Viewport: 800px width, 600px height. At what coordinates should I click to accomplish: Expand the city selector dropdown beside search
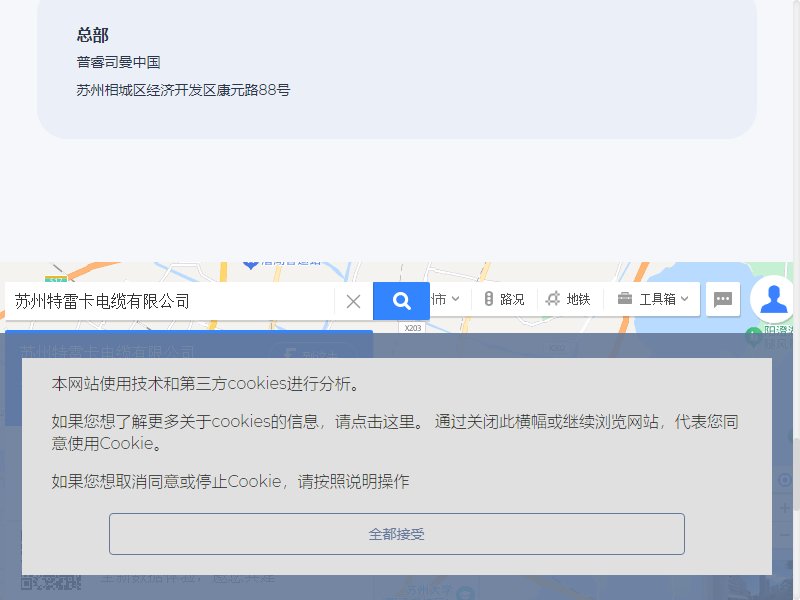[445, 299]
